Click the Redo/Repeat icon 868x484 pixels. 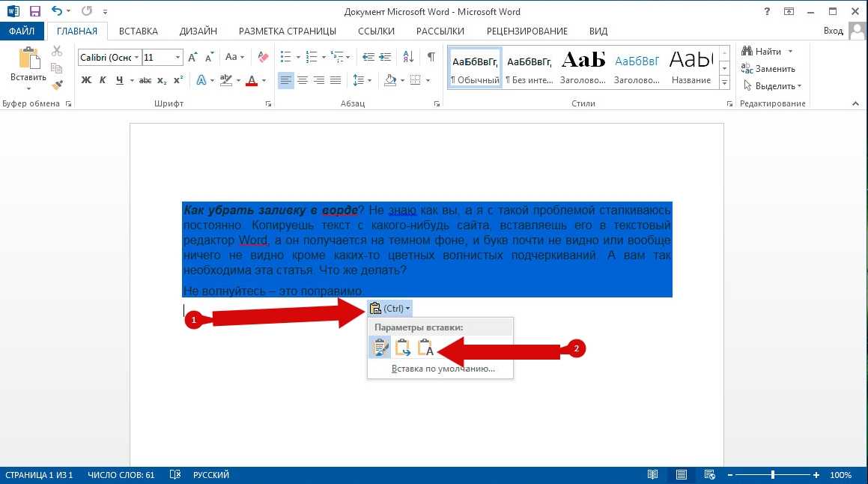coord(86,10)
